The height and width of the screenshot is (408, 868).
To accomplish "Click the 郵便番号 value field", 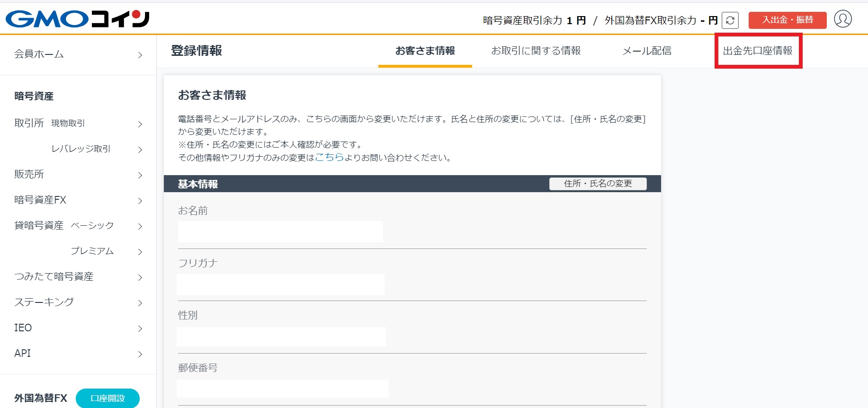I will (x=283, y=389).
